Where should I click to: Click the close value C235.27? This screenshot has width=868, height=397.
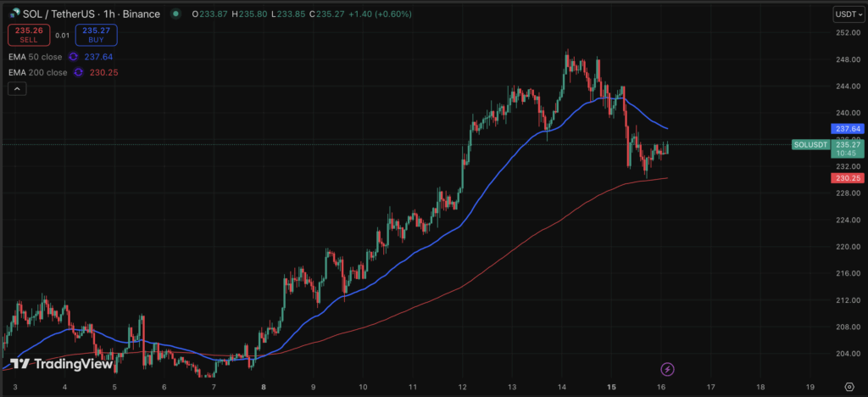(x=328, y=14)
